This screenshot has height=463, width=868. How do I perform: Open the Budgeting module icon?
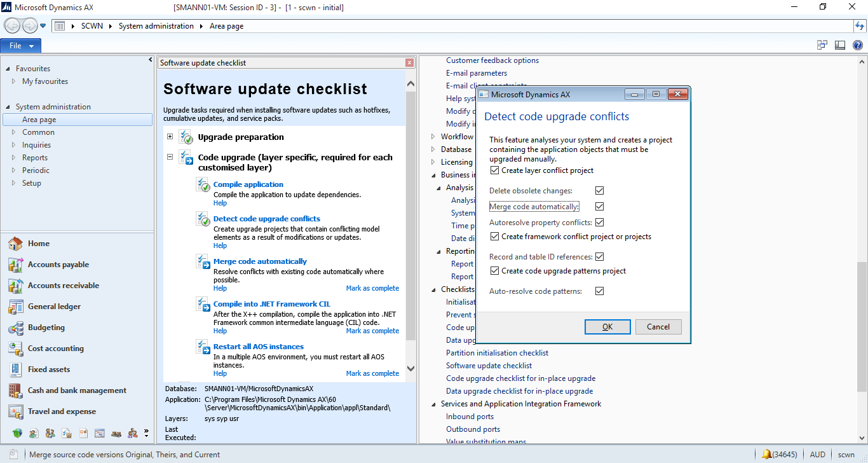pos(16,328)
